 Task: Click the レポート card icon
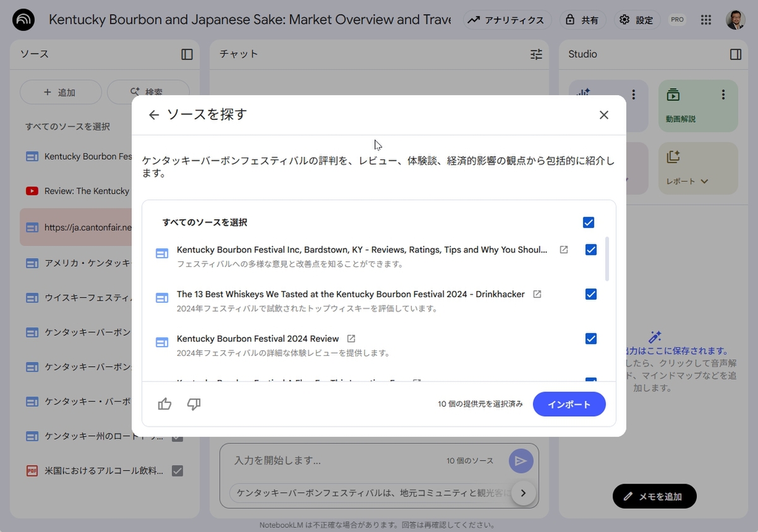673,157
